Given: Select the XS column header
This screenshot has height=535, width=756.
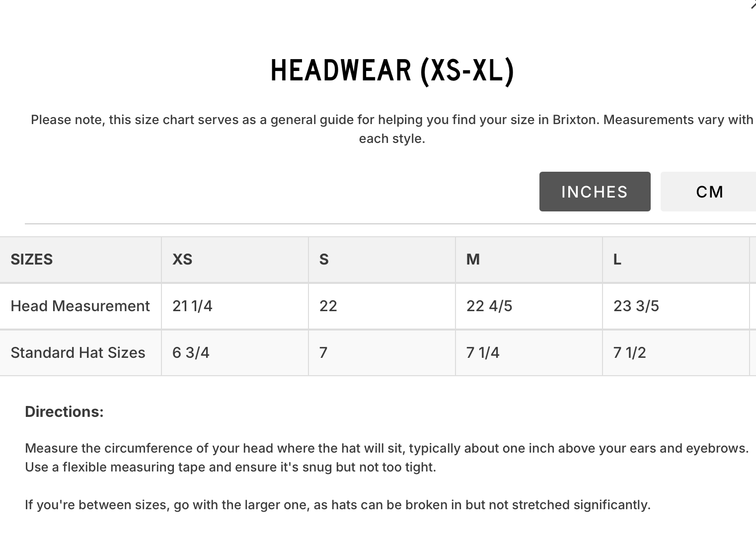Looking at the screenshot, I should click(235, 260).
